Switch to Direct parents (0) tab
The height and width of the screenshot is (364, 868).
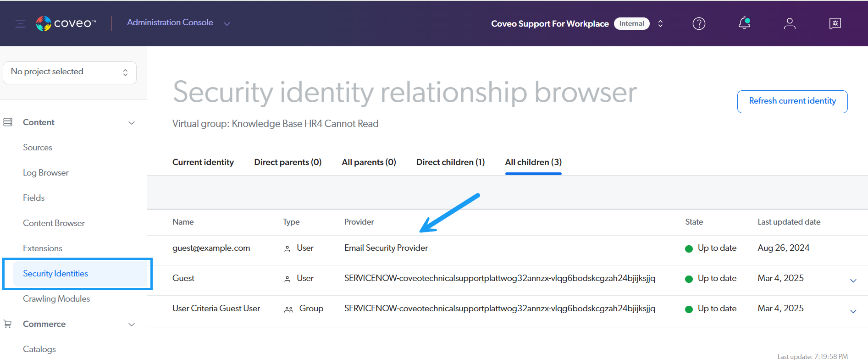pyautogui.click(x=288, y=162)
